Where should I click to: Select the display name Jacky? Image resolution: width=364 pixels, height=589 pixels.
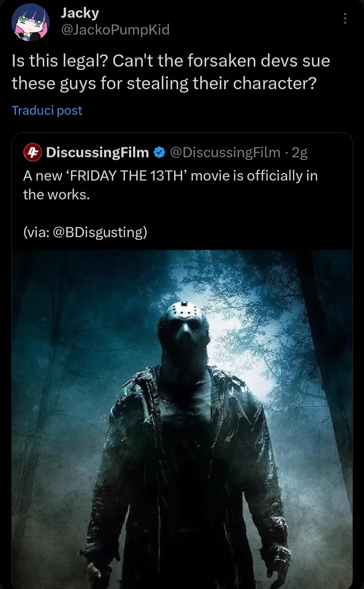click(x=80, y=13)
